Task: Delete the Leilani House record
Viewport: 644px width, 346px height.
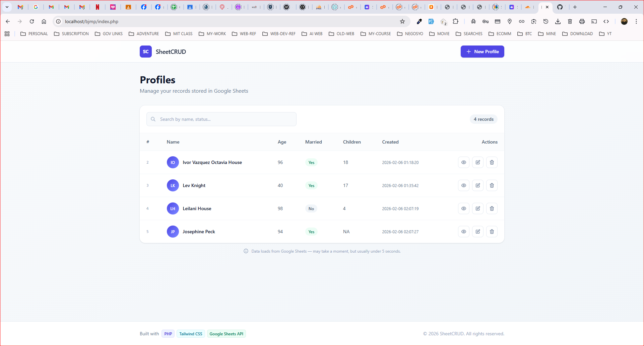Action: [492, 208]
